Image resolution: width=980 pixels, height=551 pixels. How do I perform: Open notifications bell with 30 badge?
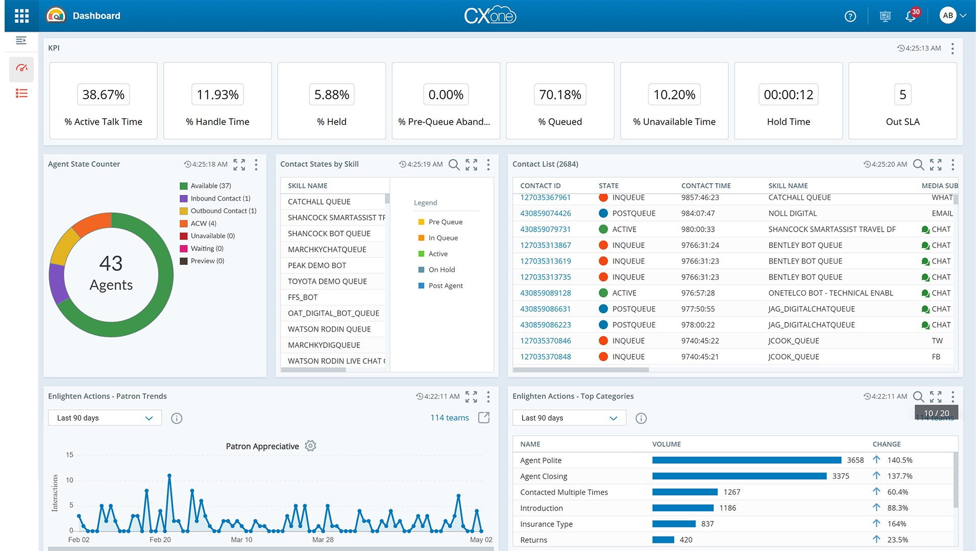point(912,16)
